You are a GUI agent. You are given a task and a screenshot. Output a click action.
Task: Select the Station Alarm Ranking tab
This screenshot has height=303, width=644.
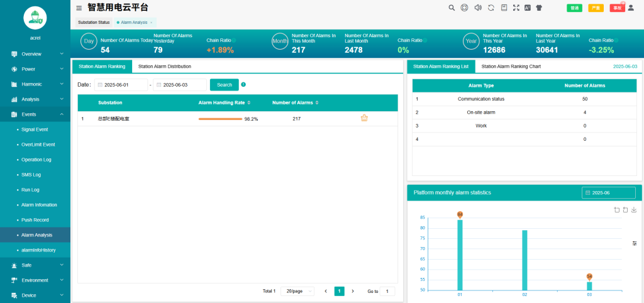pyautogui.click(x=102, y=66)
